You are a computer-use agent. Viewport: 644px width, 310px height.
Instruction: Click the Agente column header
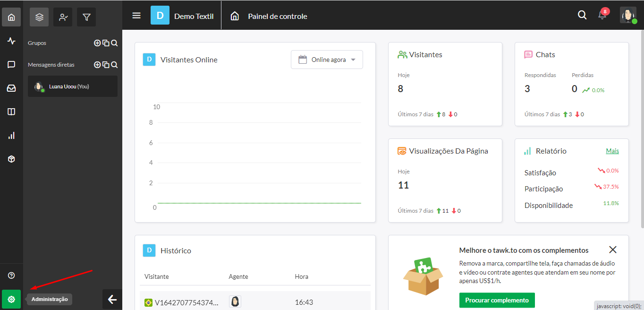point(238,276)
